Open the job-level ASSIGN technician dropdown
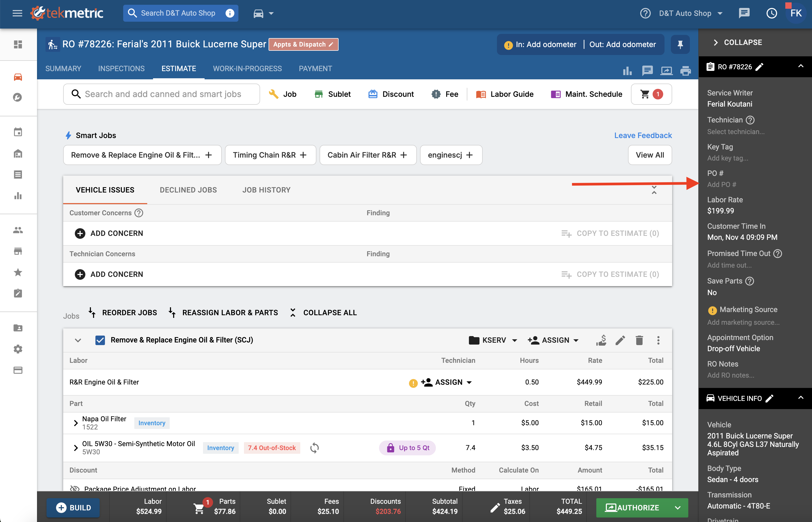Screen dimensions: 812x522 (553, 340)
